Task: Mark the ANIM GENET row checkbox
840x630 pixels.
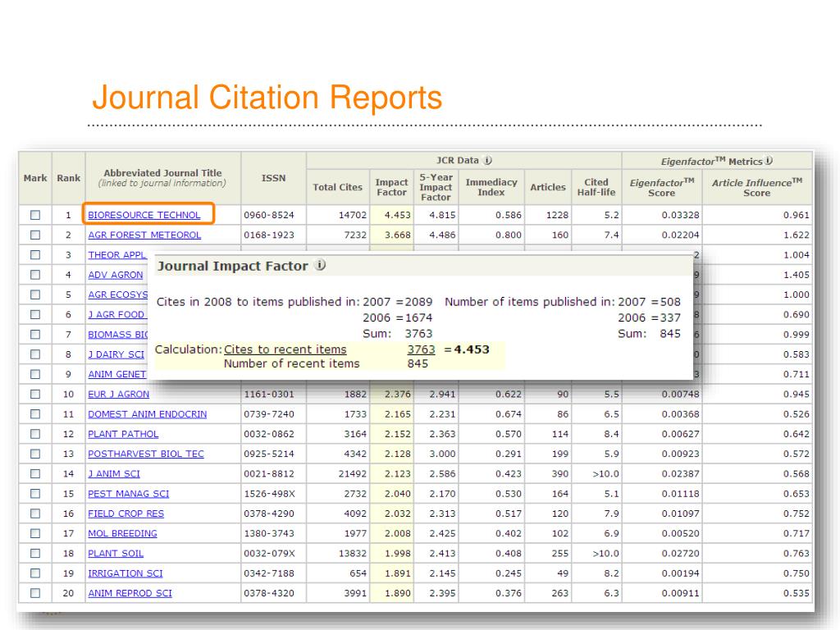Action: click(35, 374)
